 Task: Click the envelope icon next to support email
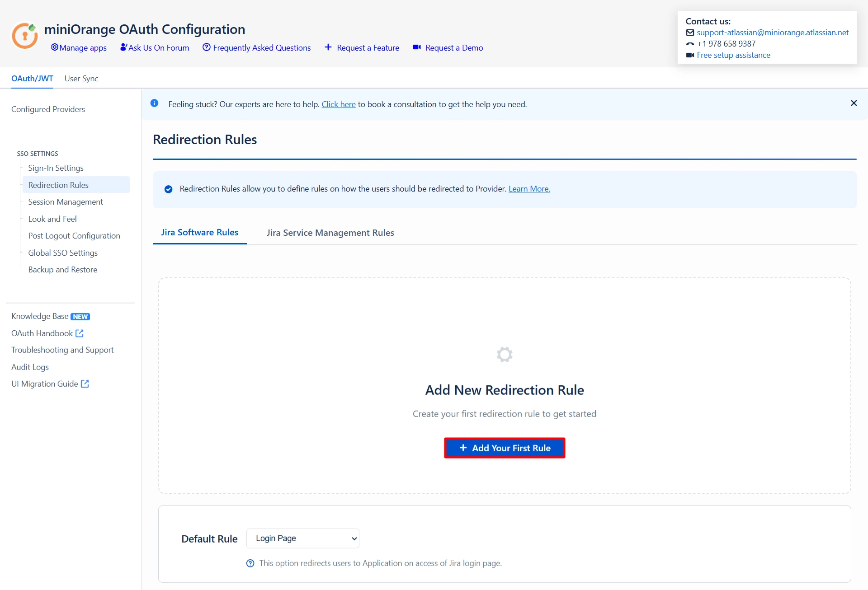[x=690, y=33]
